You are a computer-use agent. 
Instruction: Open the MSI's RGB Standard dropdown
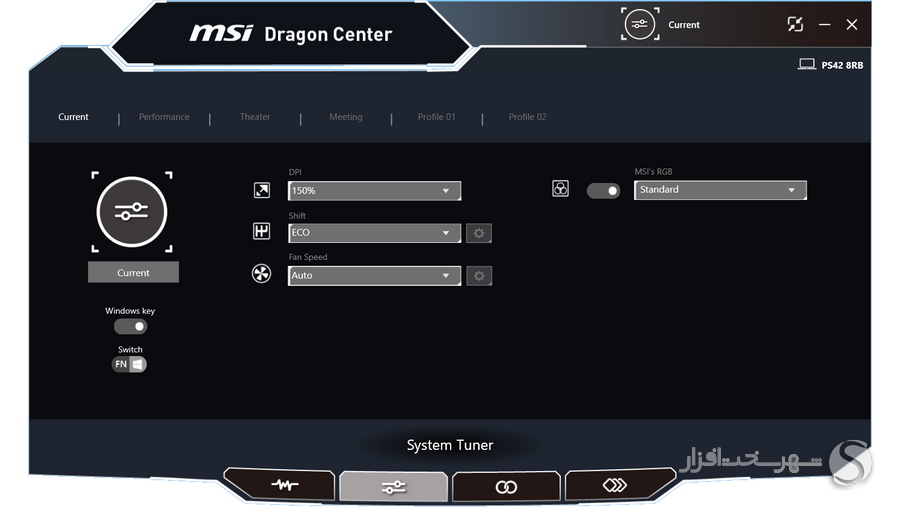coord(720,190)
